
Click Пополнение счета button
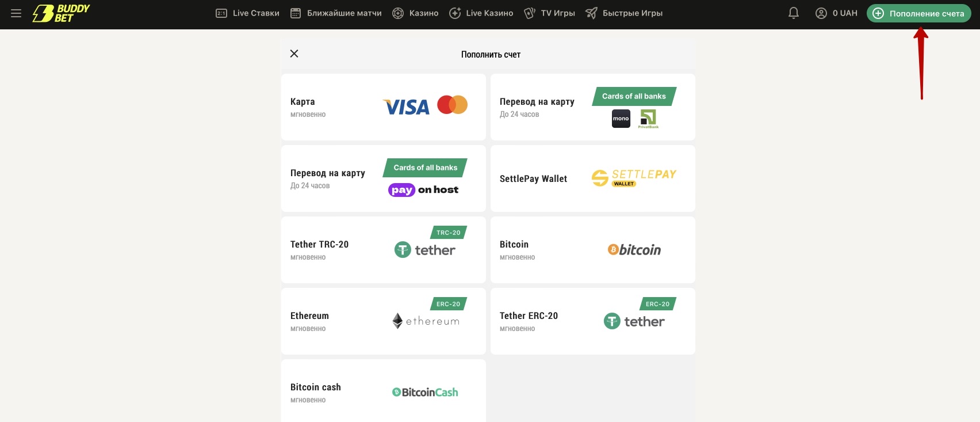(x=918, y=13)
